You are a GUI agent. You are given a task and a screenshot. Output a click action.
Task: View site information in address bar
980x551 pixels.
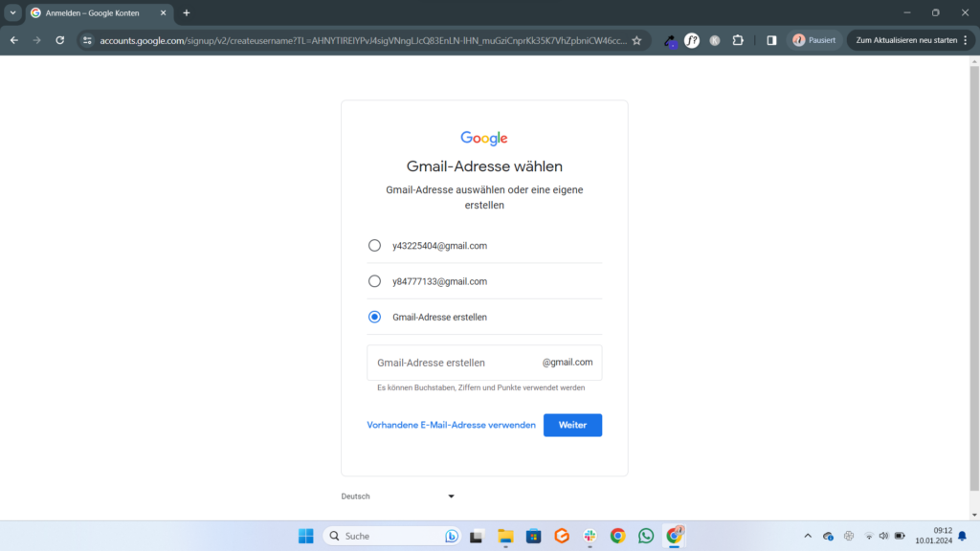pyautogui.click(x=87, y=40)
